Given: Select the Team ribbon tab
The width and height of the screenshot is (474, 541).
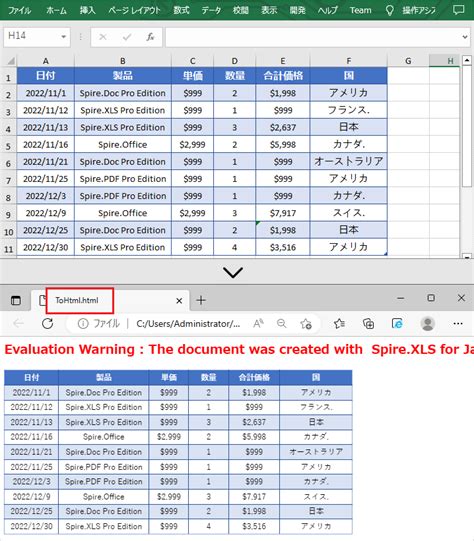Looking at the screenshot, I should [361, 10].
